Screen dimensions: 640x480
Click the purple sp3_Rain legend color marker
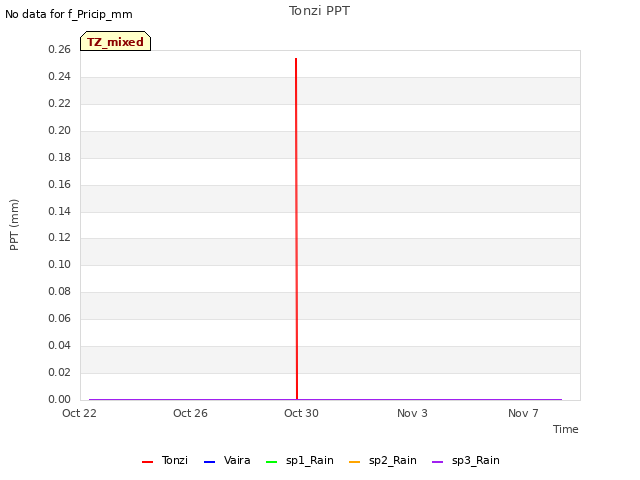438,462
